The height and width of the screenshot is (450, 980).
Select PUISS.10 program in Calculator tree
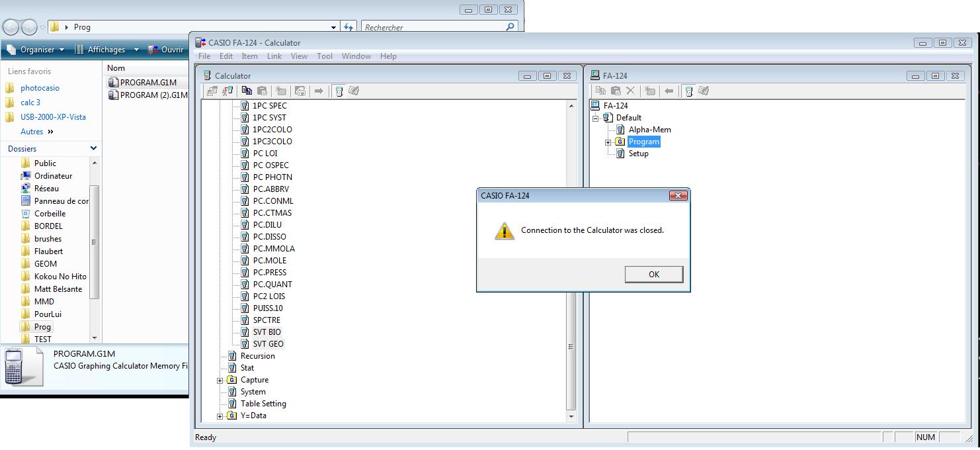click(268, 308)
